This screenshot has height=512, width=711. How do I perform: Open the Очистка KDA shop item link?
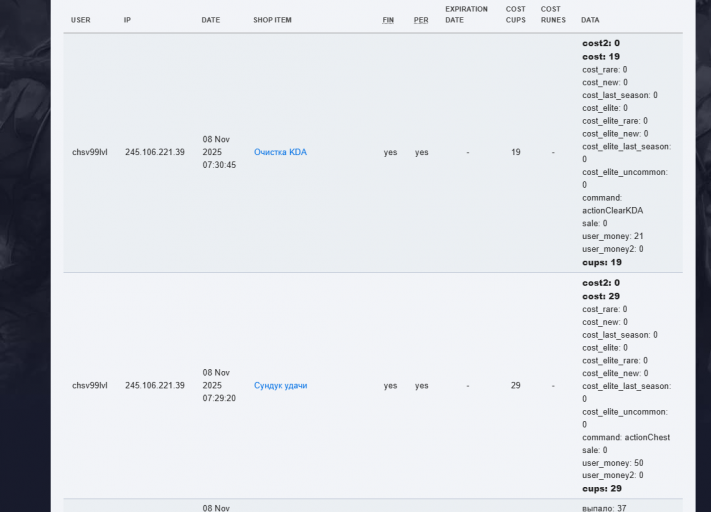coord(280,152)
